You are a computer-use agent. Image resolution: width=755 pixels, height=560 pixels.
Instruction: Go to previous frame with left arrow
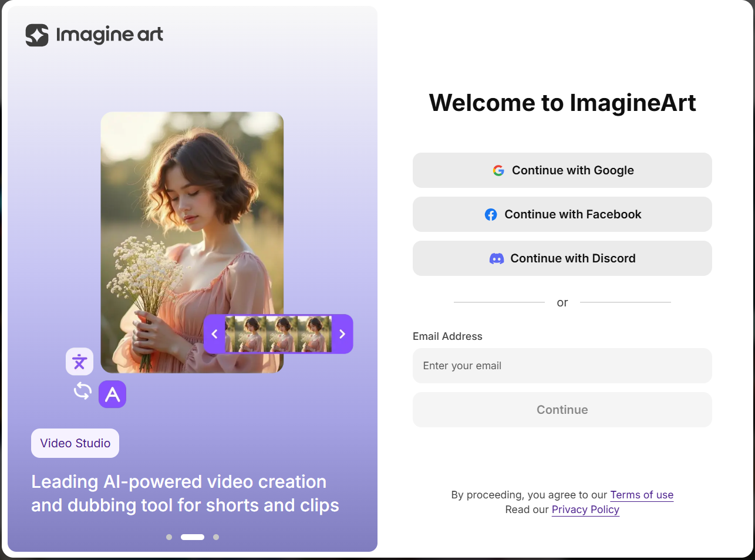click(x=214, y=334)
